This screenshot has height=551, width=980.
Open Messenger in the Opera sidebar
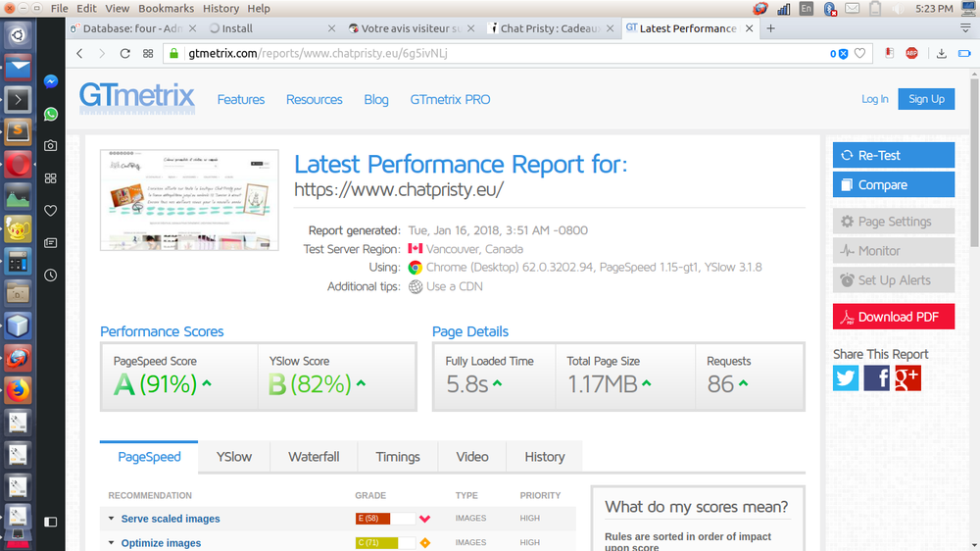(51, 81)
